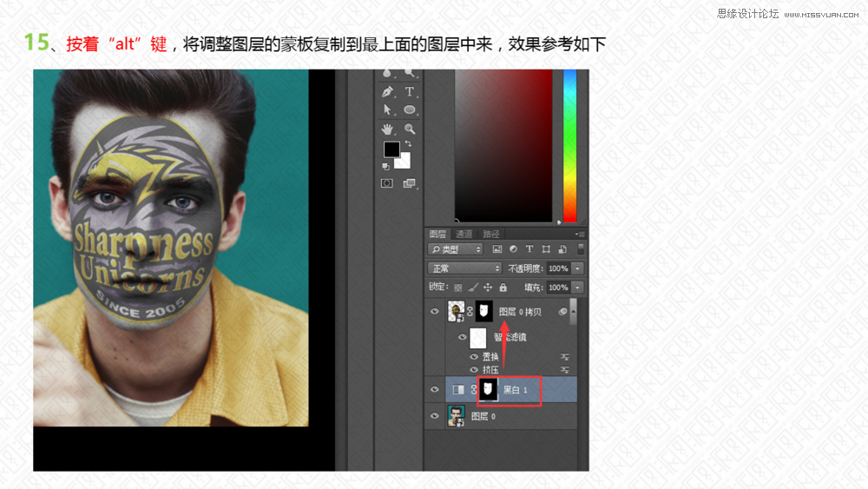This screenshot has height=489, width=868.
Task: Filter layers by type layers icon
Action: (529, 249)
